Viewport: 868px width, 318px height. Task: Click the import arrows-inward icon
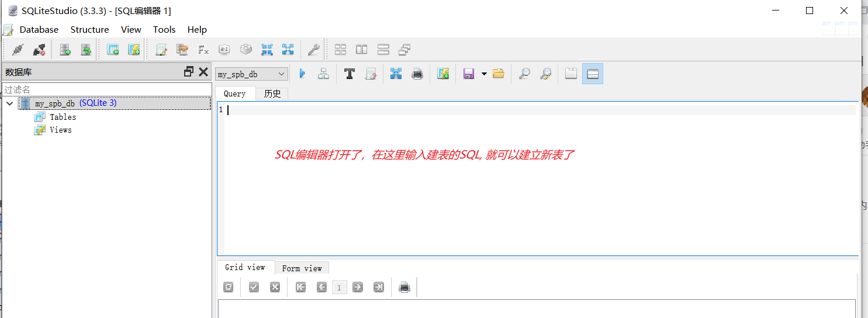[267, 50]
